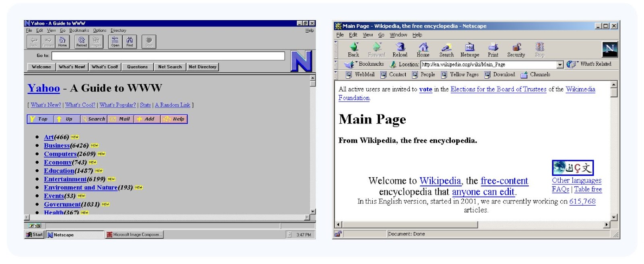Click Yahoo Search icon button
The height and width of the screenshot is (264, 644).
click(94, 119)
